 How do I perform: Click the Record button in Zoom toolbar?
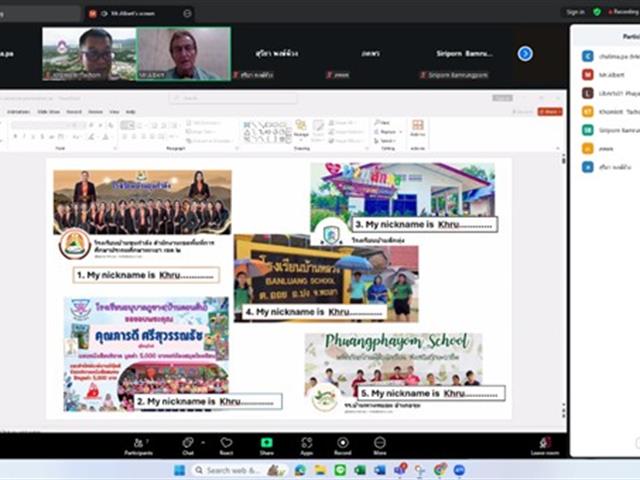pos(342,443)
